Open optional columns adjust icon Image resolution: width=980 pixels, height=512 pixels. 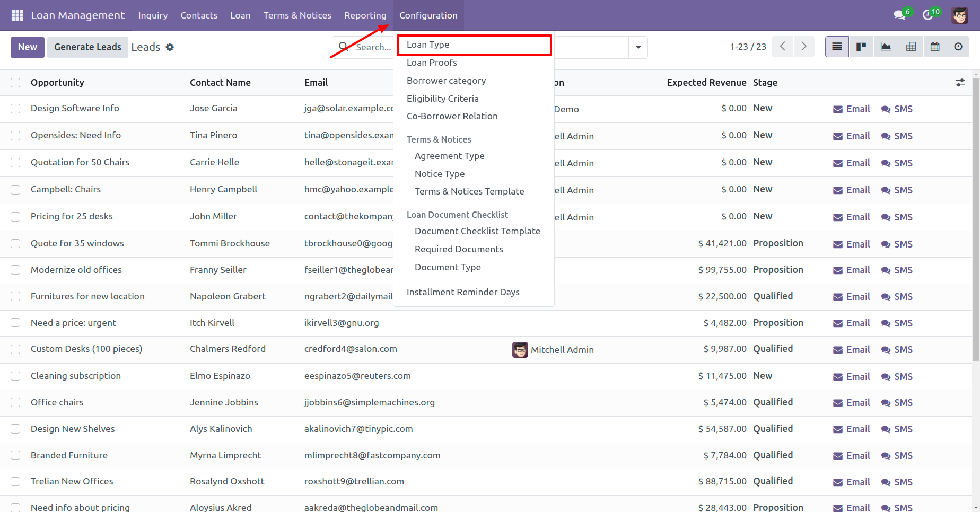coord(960,83)
